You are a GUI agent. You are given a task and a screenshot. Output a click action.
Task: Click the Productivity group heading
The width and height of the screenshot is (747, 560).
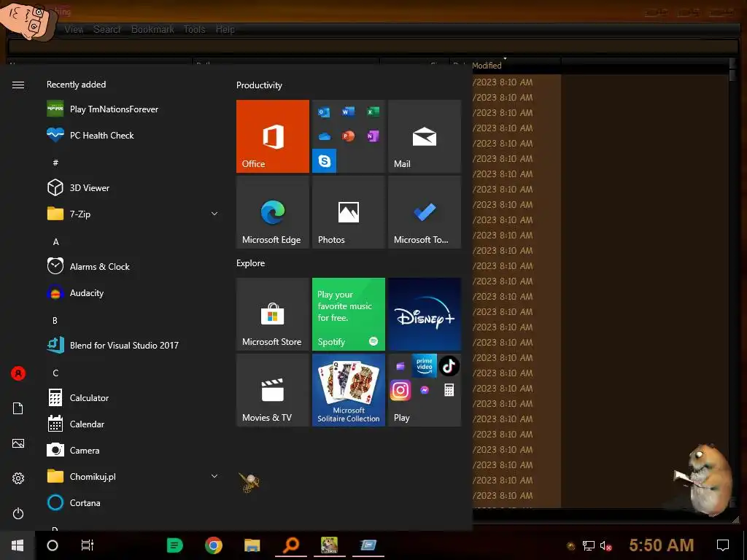[259, 85]
